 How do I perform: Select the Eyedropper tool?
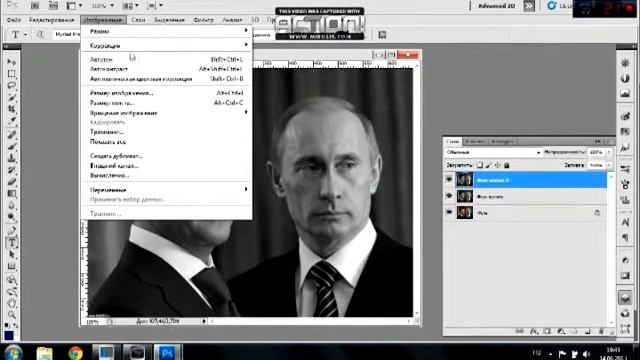click(11, 121)
